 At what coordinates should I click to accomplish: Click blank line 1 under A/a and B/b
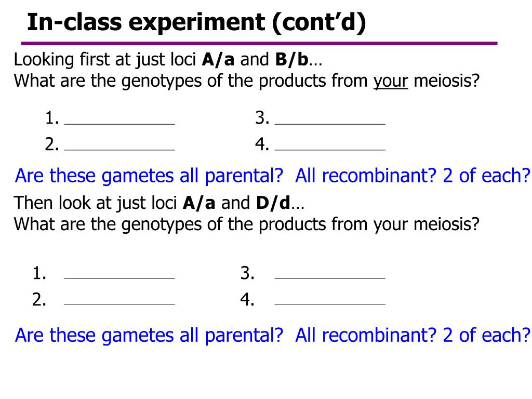[x=119, y=124]
